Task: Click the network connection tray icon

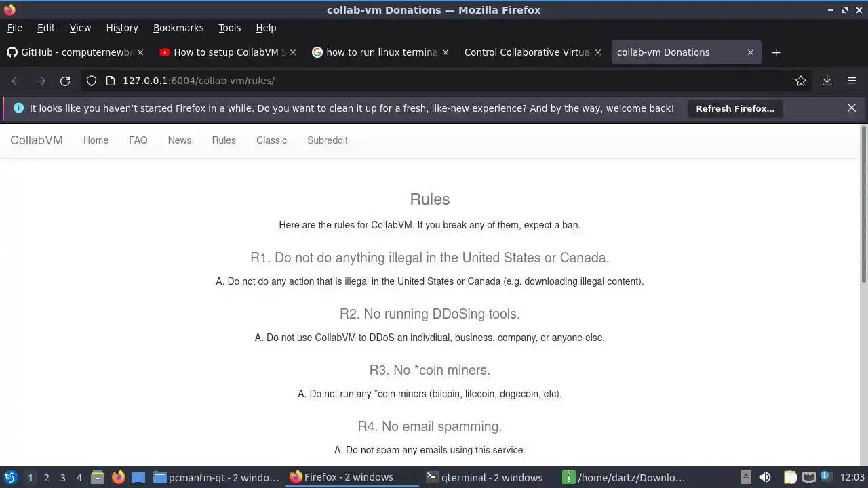Action: pos(808,477)
